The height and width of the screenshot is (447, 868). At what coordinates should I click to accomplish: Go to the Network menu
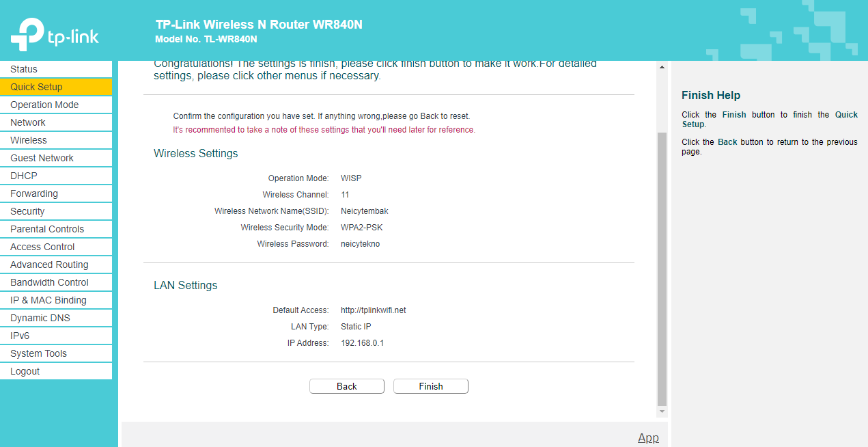tap(56, 122)
